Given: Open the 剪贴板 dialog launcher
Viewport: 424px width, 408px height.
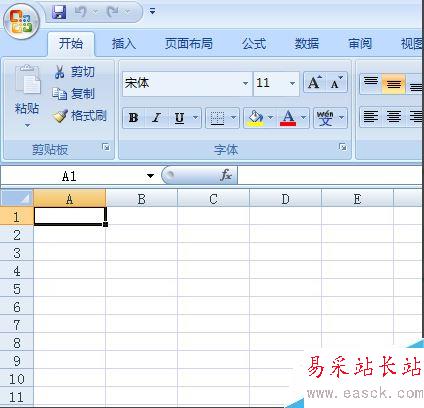Looking at the screenshot, I should click(106, 147).
